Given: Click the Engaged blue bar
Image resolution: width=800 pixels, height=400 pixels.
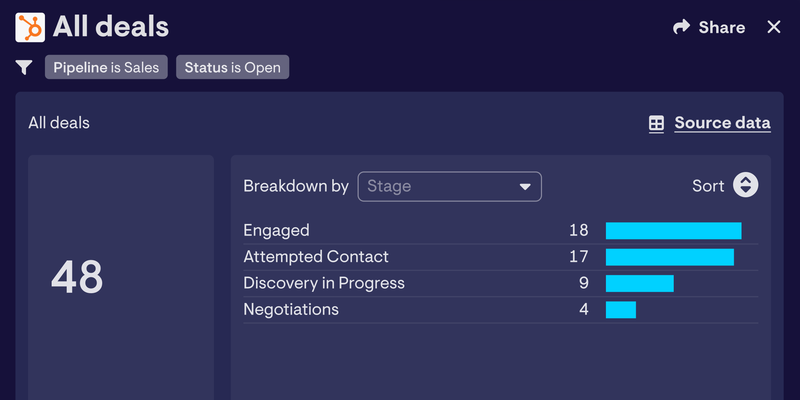Looking at the screenshot, I should [673, 231].
